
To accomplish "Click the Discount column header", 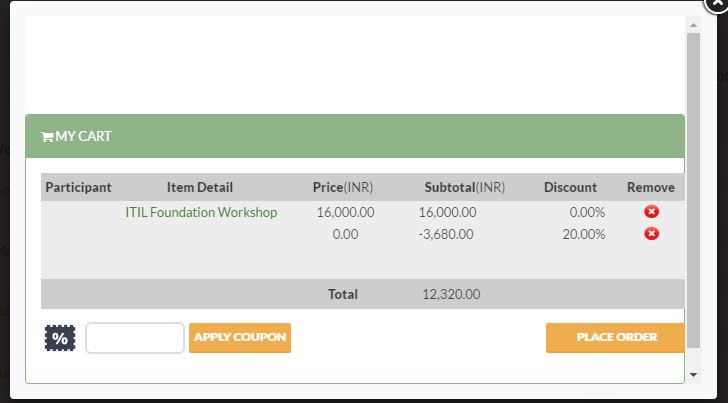I will (x=570, y=187).
